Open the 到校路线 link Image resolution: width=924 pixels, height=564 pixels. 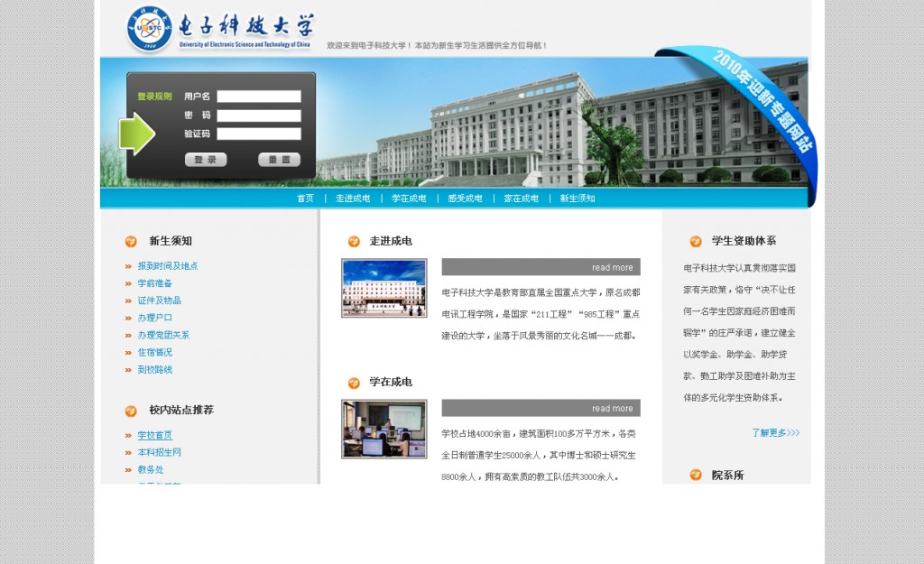[x=155, y=369]
